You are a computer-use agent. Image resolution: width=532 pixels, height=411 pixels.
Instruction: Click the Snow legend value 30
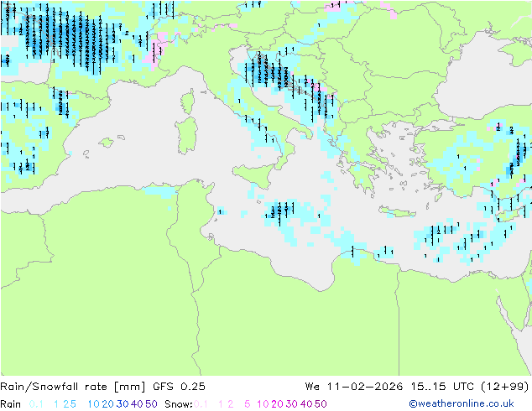[x=292, y=404]
